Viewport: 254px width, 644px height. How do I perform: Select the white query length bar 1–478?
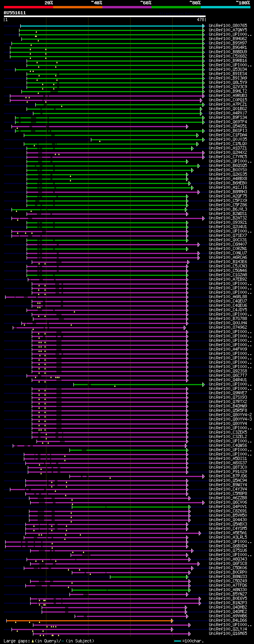[105, 16]
